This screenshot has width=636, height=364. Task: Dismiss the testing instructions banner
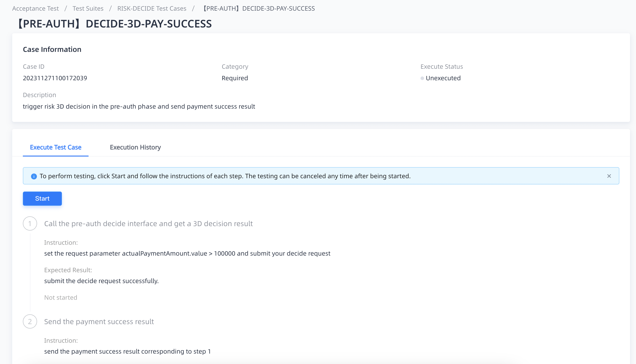pos(609,176)
